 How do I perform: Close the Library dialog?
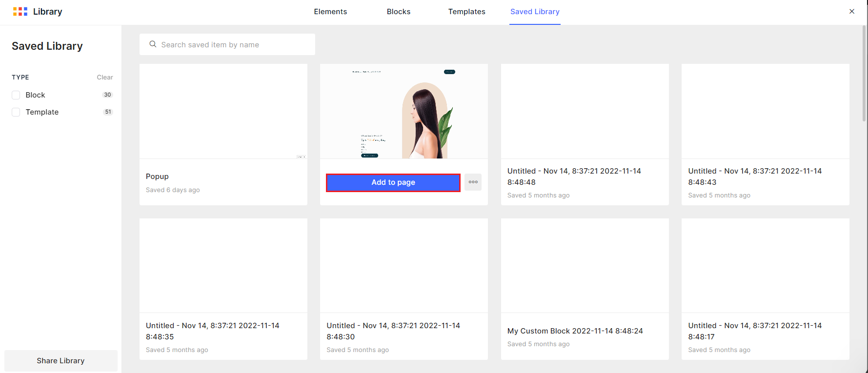[851, 12]
